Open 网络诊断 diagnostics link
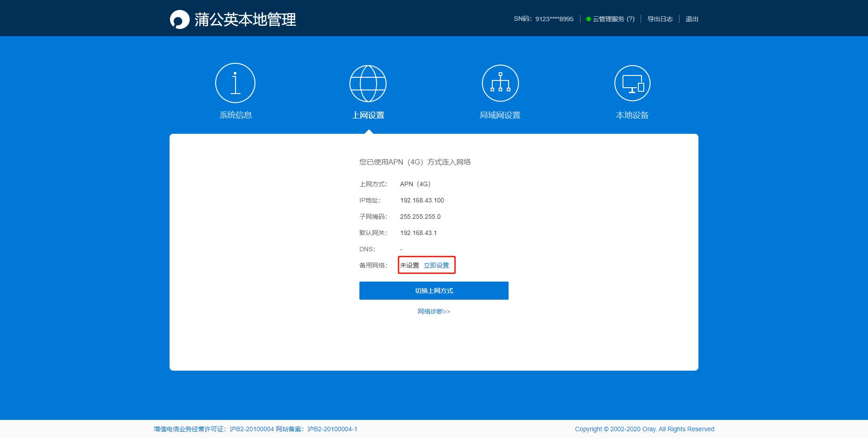This screenshot has height=438, width=868. point(434,311)
